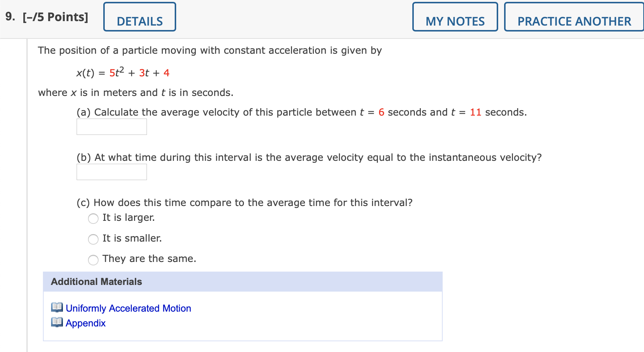Viewport: 644px width, 352px height.
Task: Select the red equation term 5t²
Action: pos(115,72)
